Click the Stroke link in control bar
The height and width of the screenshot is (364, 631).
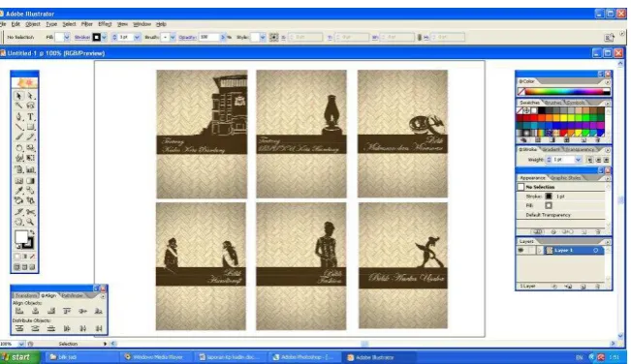[x=82, y=38]
